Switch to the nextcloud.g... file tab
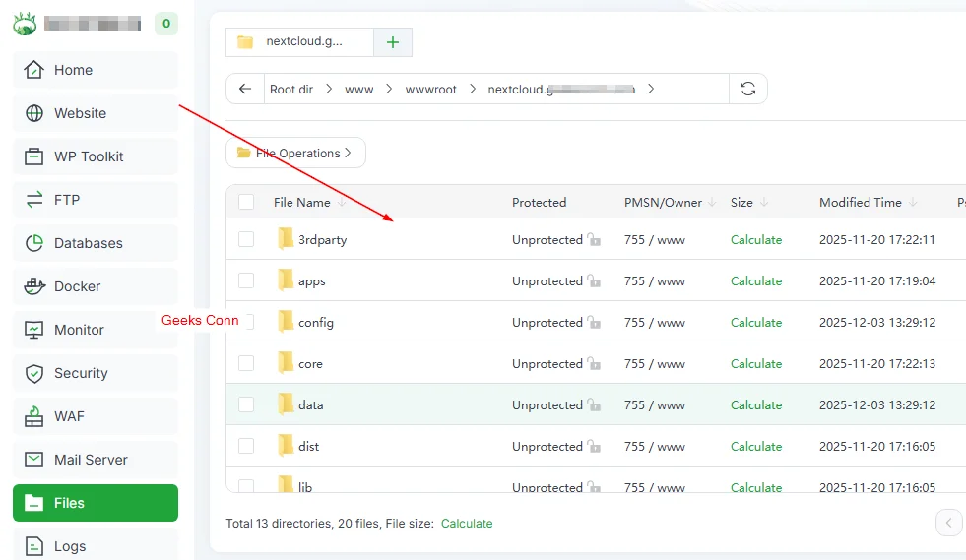 click(x=299, y=42)
